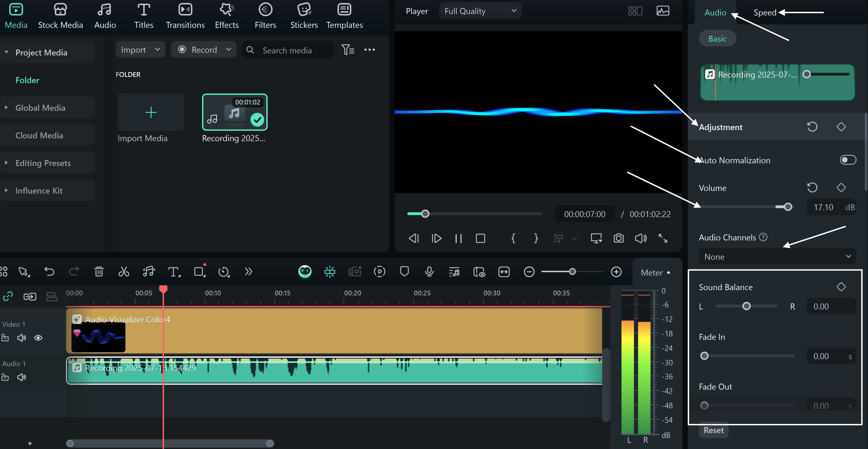Click the zoom out minus icon
Viewport: 868px width, 449px height.
[529, 272]
